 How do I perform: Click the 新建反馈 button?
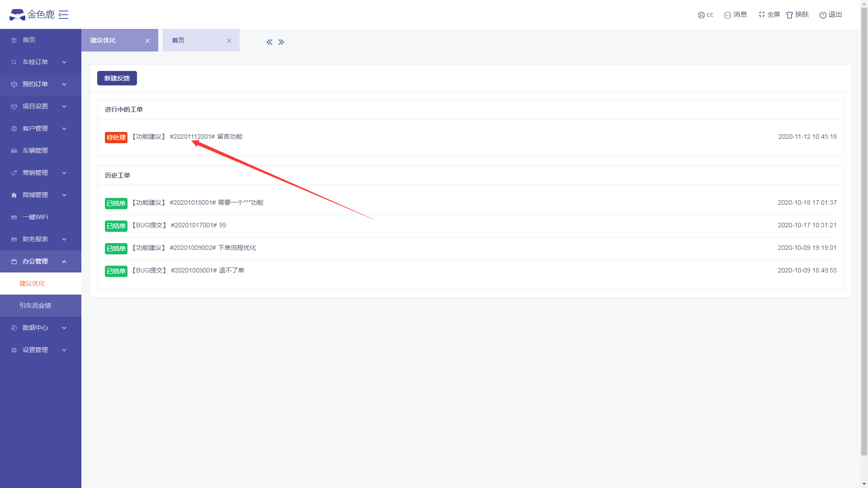117,78
